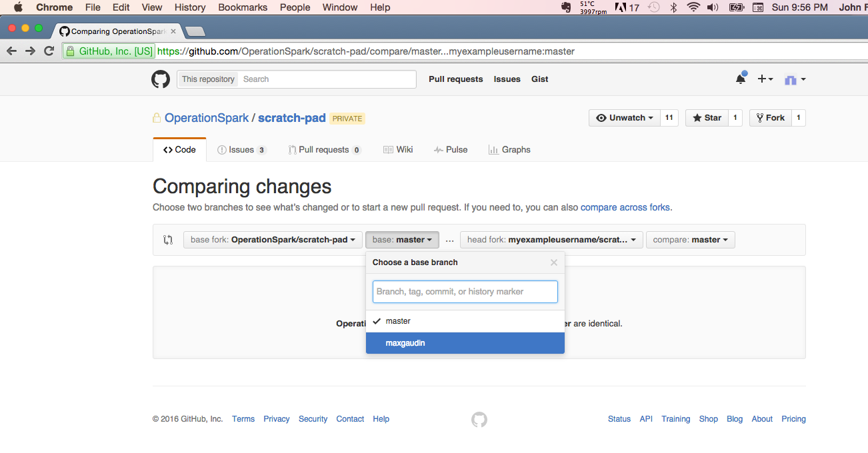This screenshot has height=453, width=868.
Task: Open the Graphs tab
Action: pyautogui.click(x=509, y=150)
